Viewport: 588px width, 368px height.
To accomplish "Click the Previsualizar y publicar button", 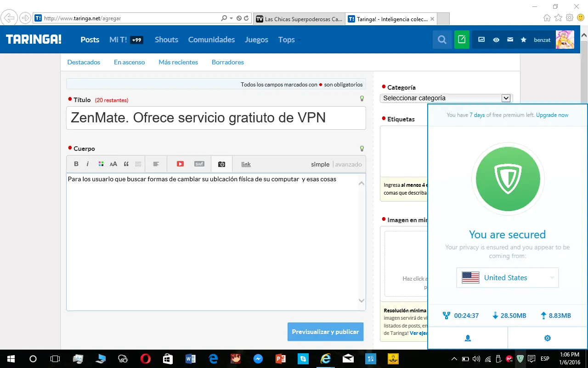I will click(325, 332).
